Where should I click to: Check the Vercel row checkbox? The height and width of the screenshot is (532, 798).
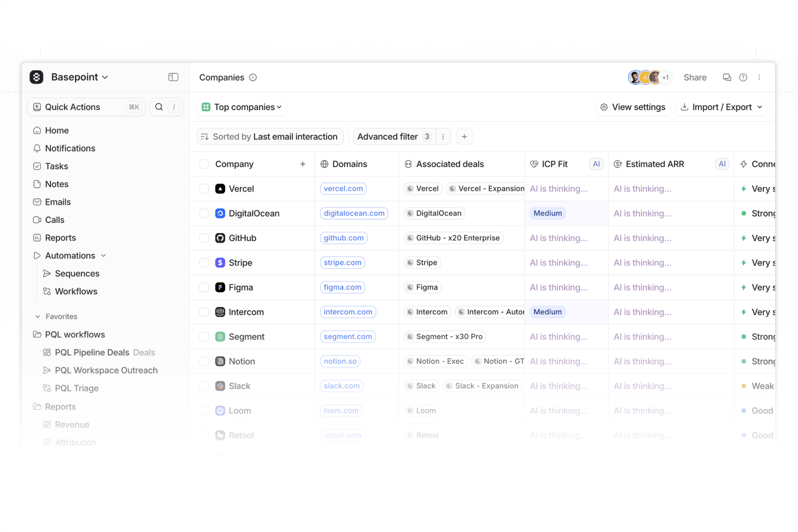pos(204,189)
